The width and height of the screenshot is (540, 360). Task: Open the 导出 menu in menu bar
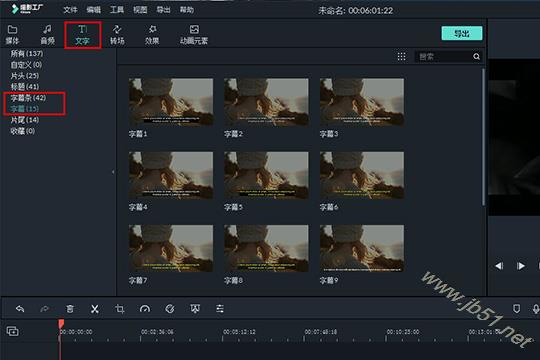(163, 10)
